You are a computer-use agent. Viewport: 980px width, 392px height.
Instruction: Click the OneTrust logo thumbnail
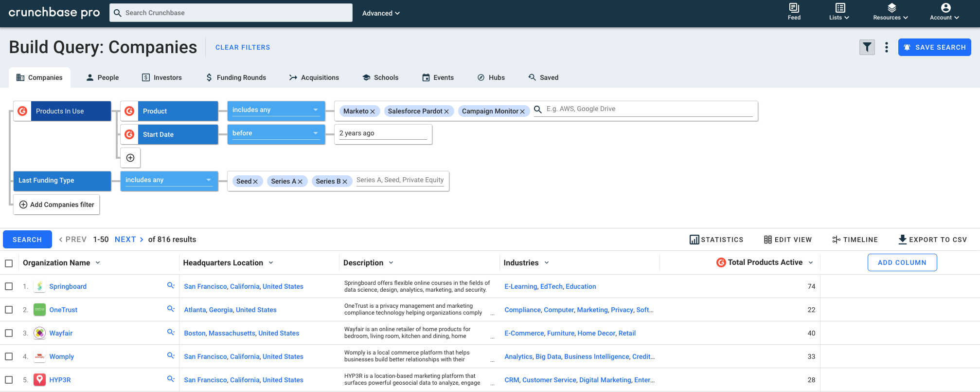click(x=39, y=310)
